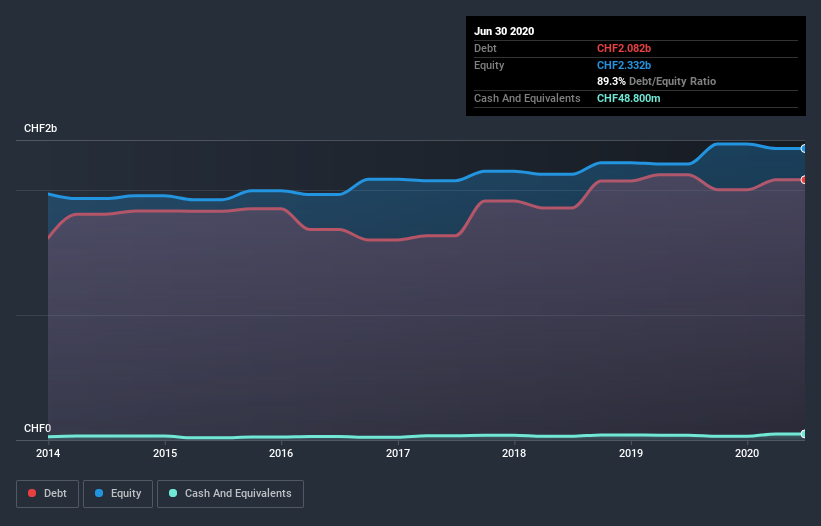Click the 2019 axis label
This screenshot has width=821, height=526.
pyautogui.click(x=631, y=453)
